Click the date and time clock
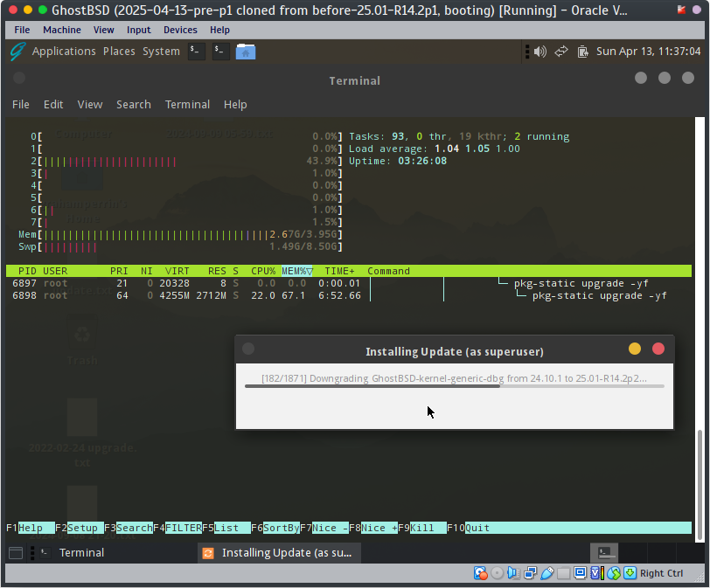Image resolution: width=710 pixels, height=588 pixels. tap(649, 52)
